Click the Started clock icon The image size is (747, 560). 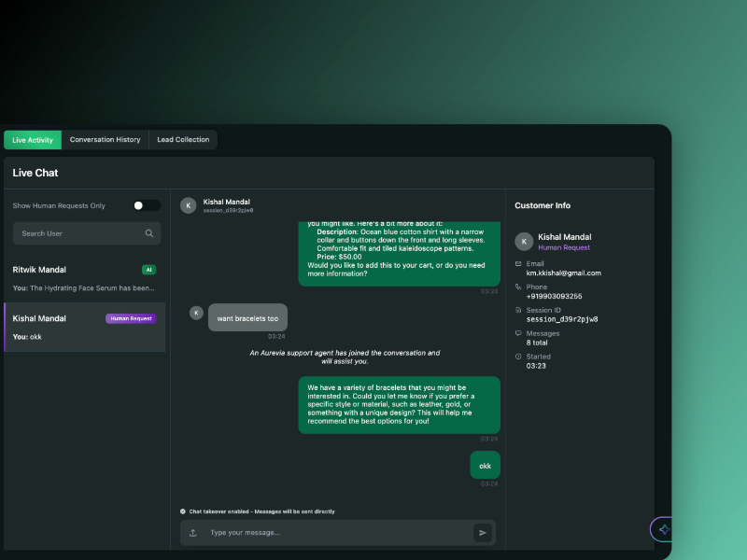pos(518,357)
